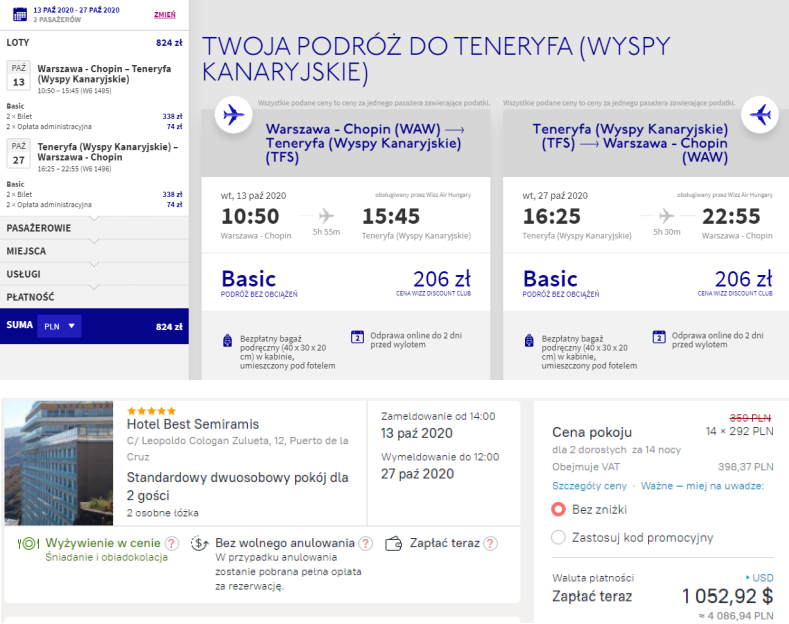Open the Ważne – miej na uwadze link
The height and width of the screenshot is (624, 789).
702,486
